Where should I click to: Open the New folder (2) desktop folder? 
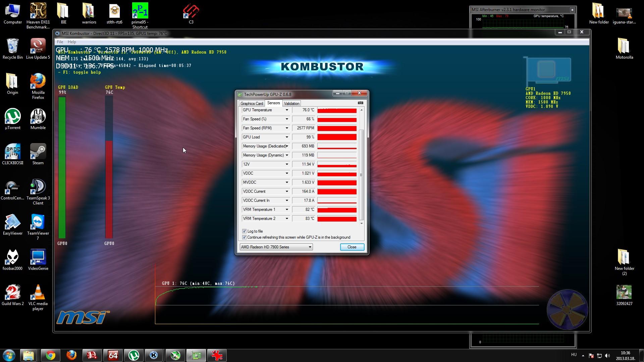click(624, 262)
